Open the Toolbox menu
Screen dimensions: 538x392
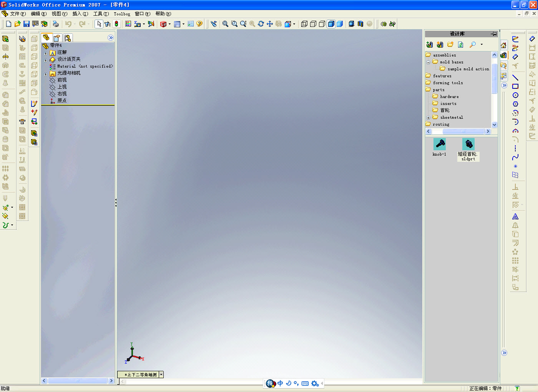[122, 14]
